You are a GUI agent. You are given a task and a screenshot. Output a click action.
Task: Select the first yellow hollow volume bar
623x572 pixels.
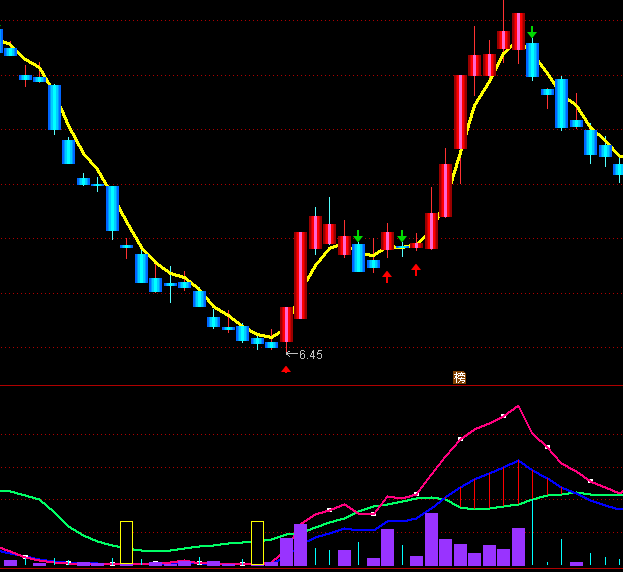click(126, 542)
